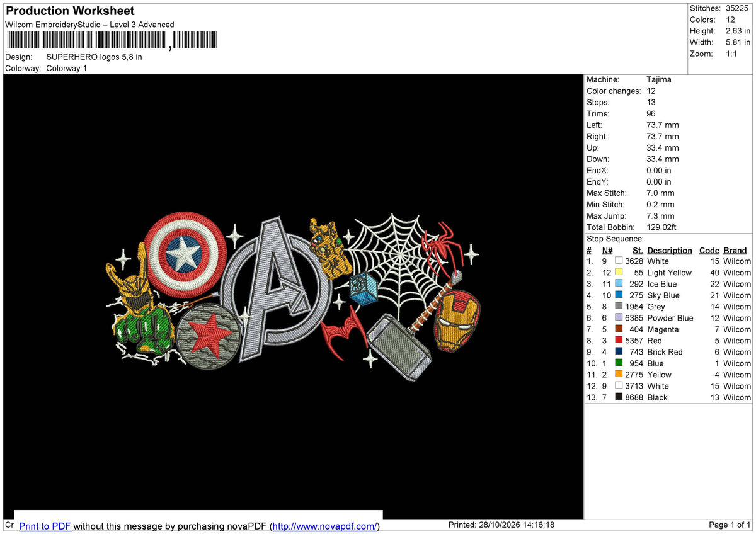
Task: Click the Stop Sequence heading
Action: point(615,239)
